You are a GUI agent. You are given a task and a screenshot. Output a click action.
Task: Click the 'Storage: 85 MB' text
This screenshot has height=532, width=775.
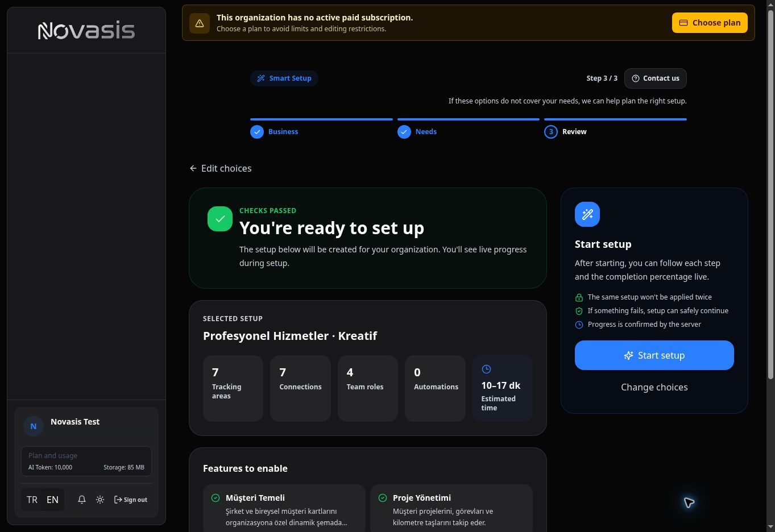pos(124,467)
